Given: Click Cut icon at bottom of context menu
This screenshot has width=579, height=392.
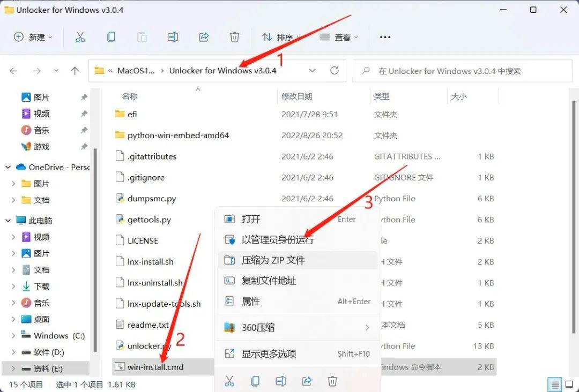Looking at the screenshot, I should [229, 381].
